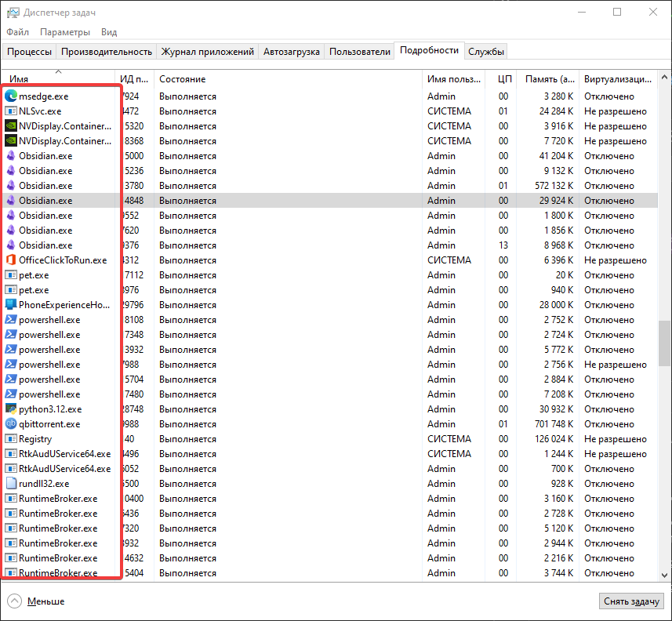
Task: Click RuntimeBroker icon in the PID 4632 row
Action: 11,558
